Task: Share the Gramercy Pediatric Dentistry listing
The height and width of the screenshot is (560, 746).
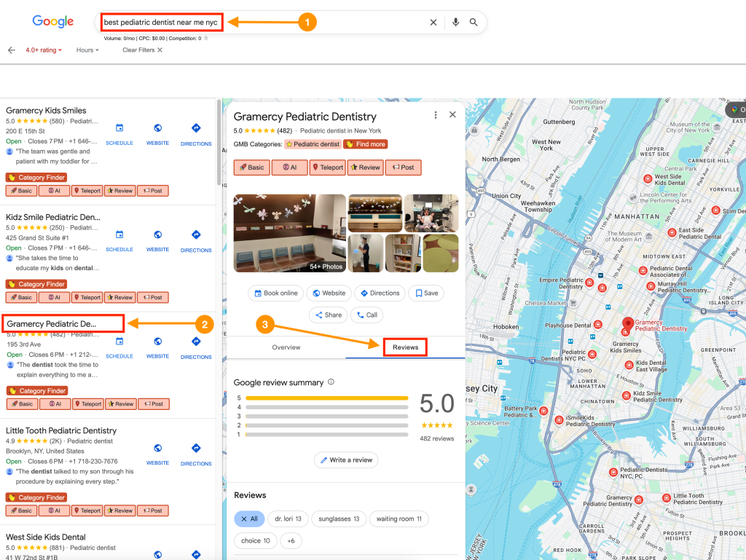Action: click(x=329, y=315)
